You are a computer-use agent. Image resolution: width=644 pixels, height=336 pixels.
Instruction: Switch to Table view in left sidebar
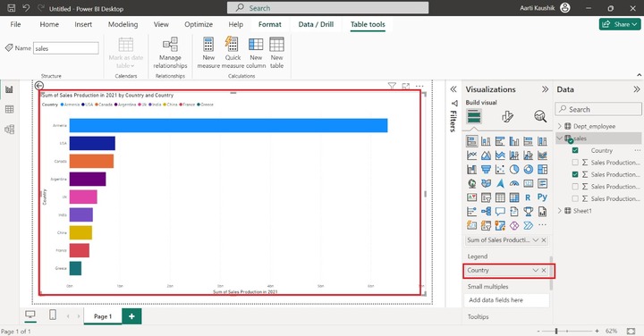coord(9,109)
